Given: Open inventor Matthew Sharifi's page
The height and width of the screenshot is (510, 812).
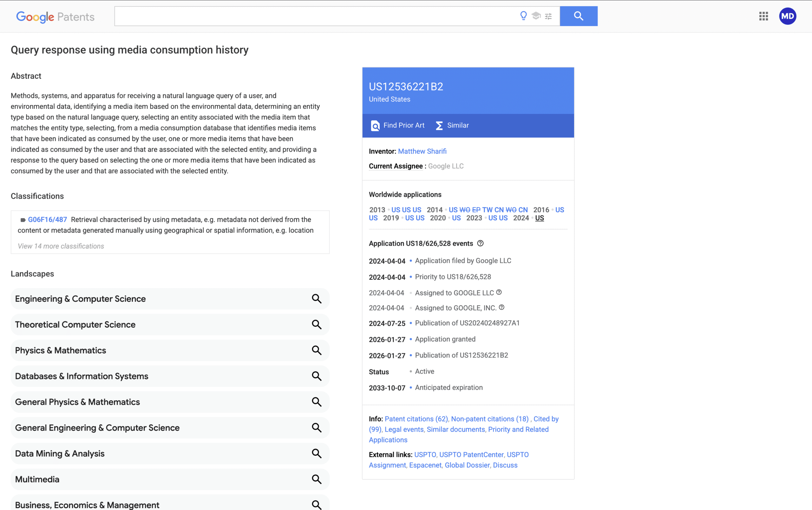Looking at the screenshot, I should [422, 151].
